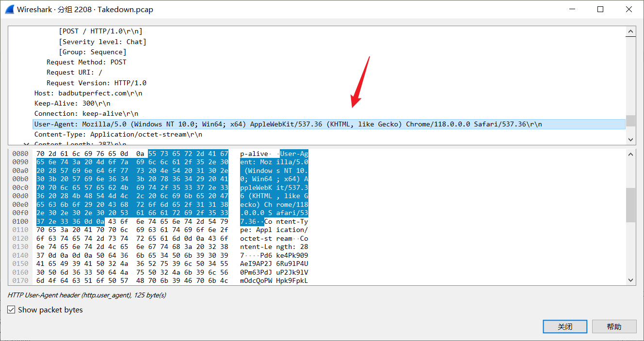
Task: Toggle the Show packet bytes checkbox
Action: pos(11,310)
